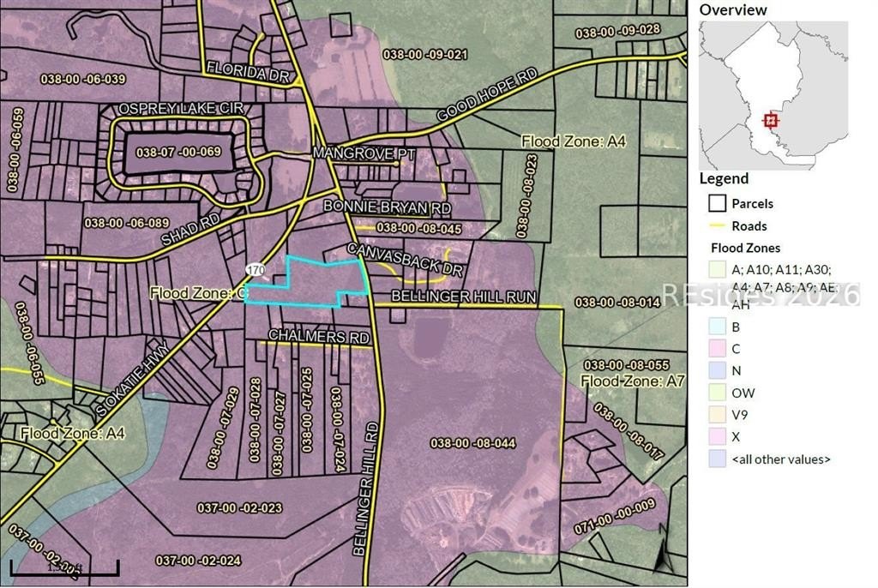878x588 pixels.
Task: Click the FLORIDA DR road label
Action: pos(247,72)
